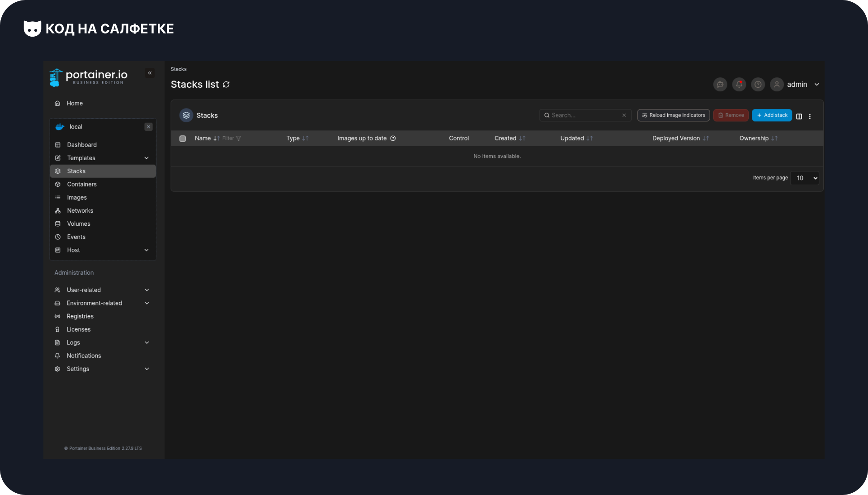This screenshot has height=495, width=868.
Task: Open the admin account dropdown arrow
Action: click(x=817, y=85)
